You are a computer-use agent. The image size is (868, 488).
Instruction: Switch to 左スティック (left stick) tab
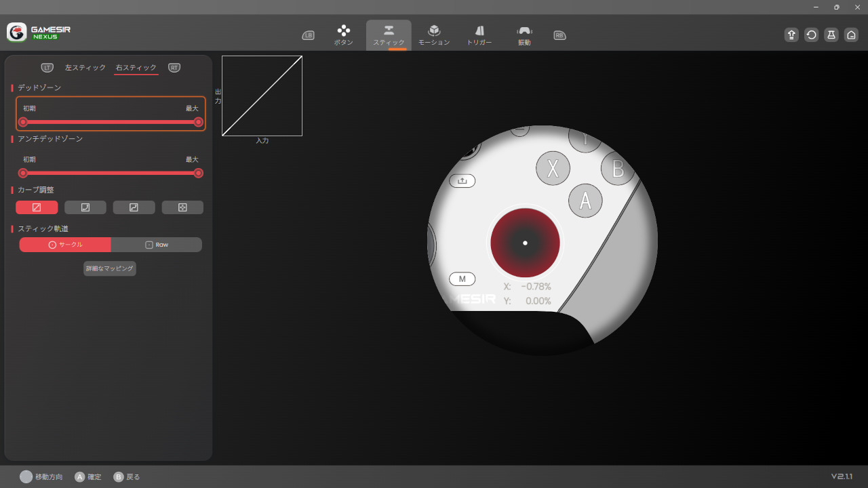tap(85, 68)
